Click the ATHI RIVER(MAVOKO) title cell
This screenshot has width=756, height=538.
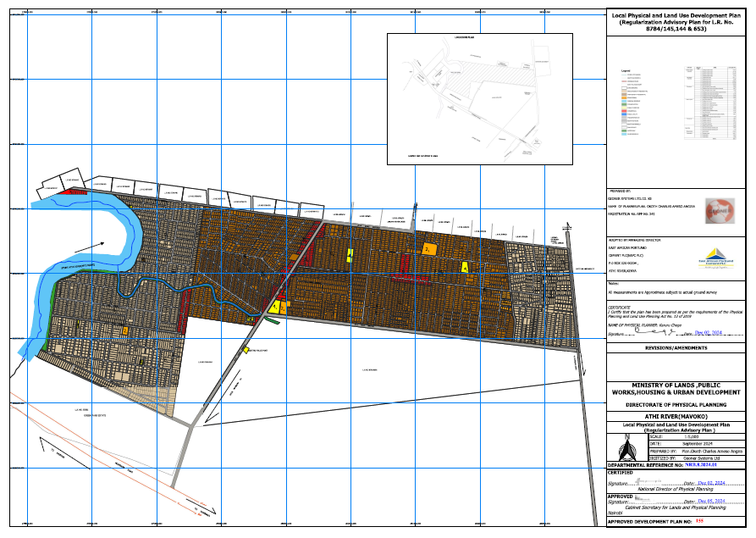676,416
